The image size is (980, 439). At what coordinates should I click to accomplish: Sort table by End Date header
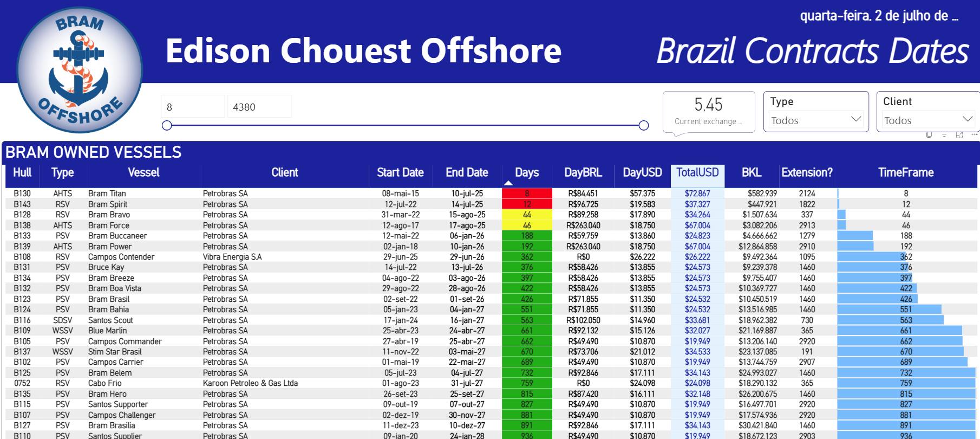467,172
